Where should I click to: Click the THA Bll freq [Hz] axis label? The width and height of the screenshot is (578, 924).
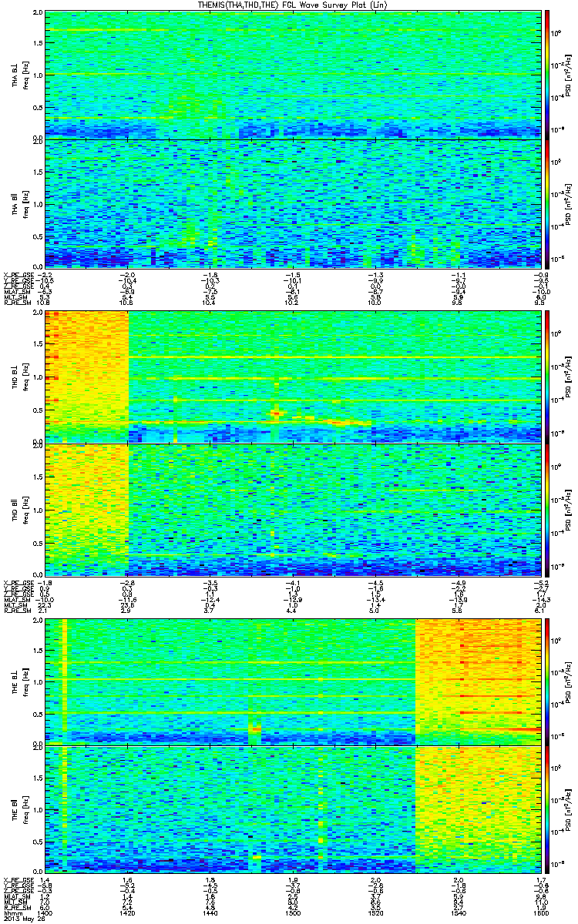pos(22,204)
